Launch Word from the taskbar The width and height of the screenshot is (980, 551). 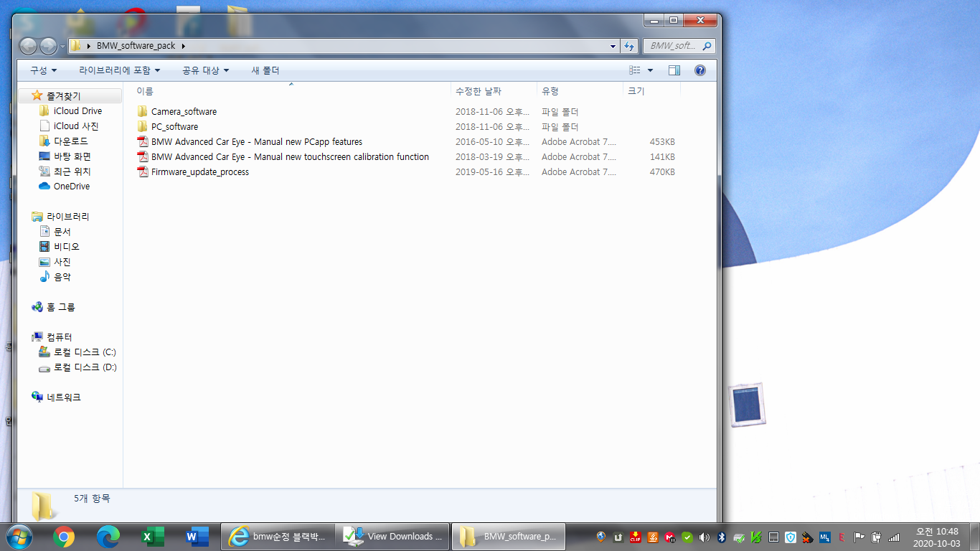(x=197, y=537)
